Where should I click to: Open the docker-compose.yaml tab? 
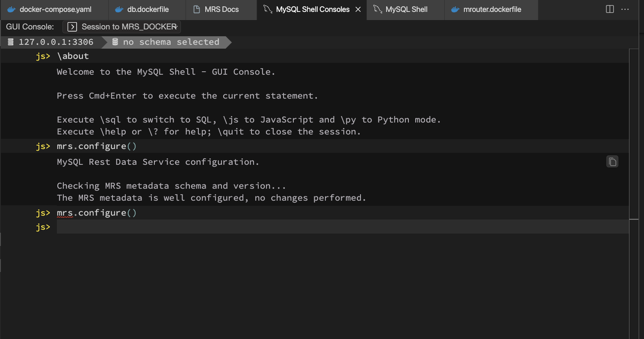[55, 9]
